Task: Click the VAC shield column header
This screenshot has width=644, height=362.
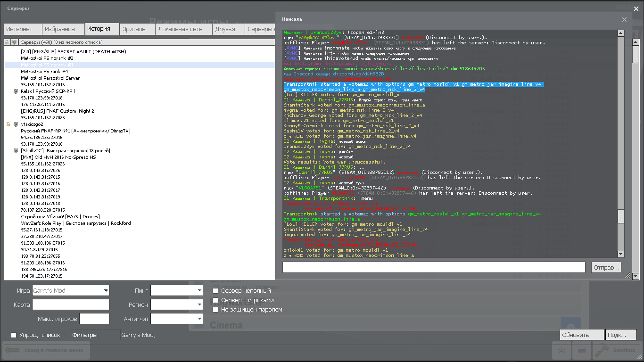Action: click(x=15, y=42)
